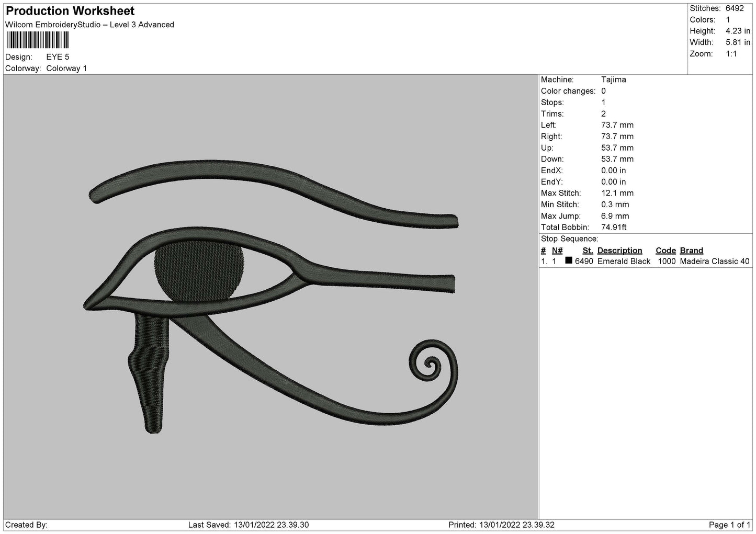Screen dimensions: 756x534
Task: Click the Right label in details
Action: coord(551,137)
